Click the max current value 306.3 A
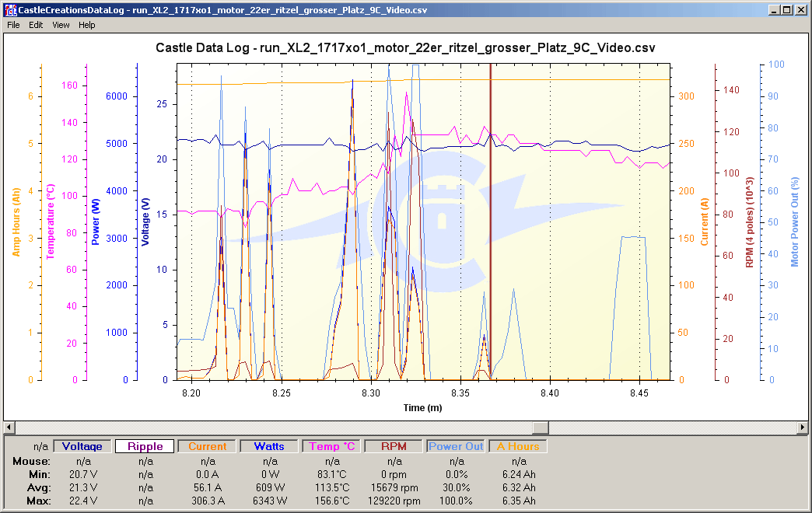Image resolution: width=812 pixels, height=513 pixels. [x=207, y=501]
